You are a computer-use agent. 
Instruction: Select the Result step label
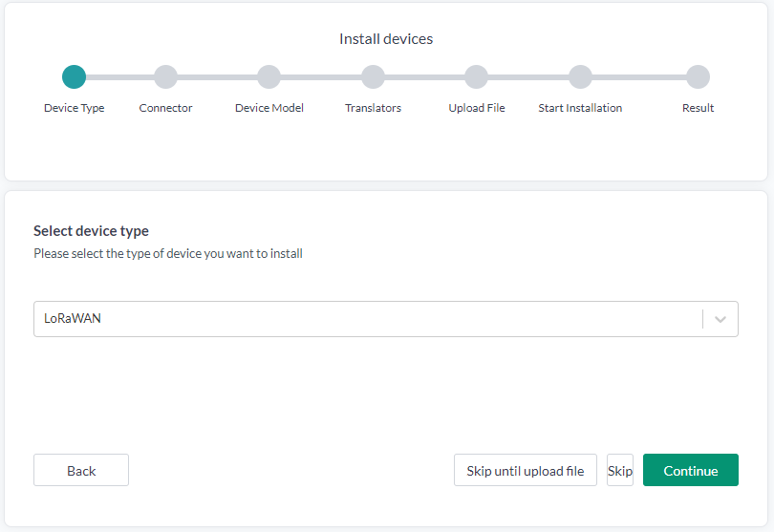coord(698,108)
